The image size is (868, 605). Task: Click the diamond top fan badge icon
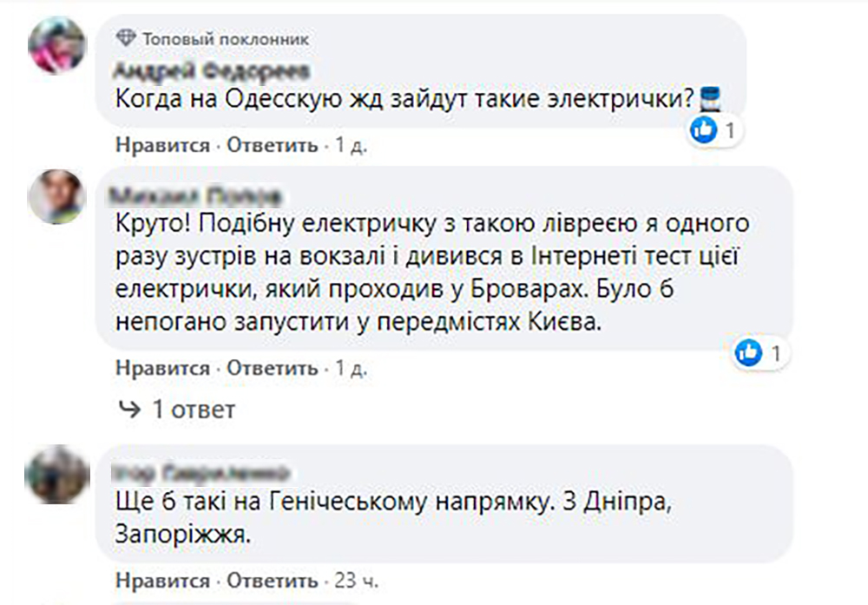(x=126, y=39)
